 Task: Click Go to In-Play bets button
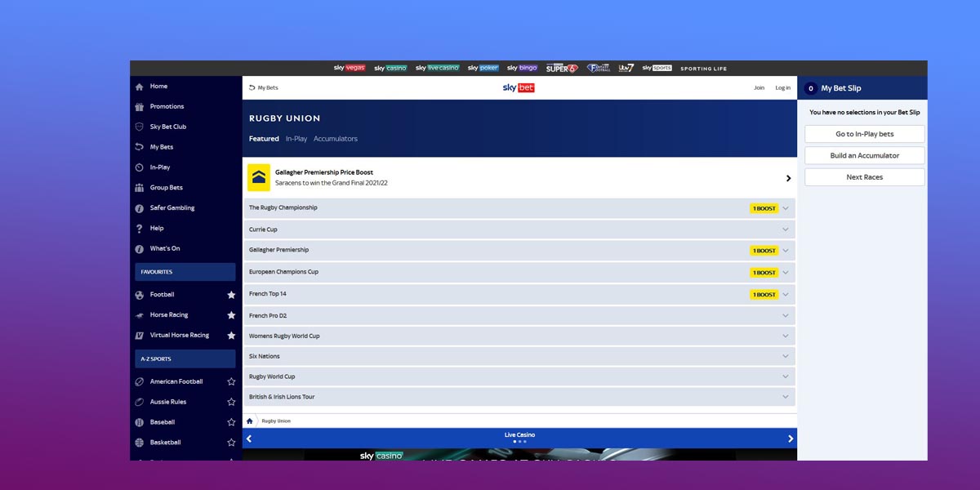coord(865,134)
